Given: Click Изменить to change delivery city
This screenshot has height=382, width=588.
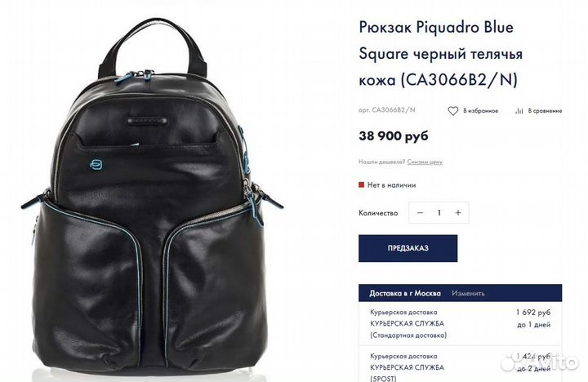Looking at the screenshot, I should coord(468,293).
